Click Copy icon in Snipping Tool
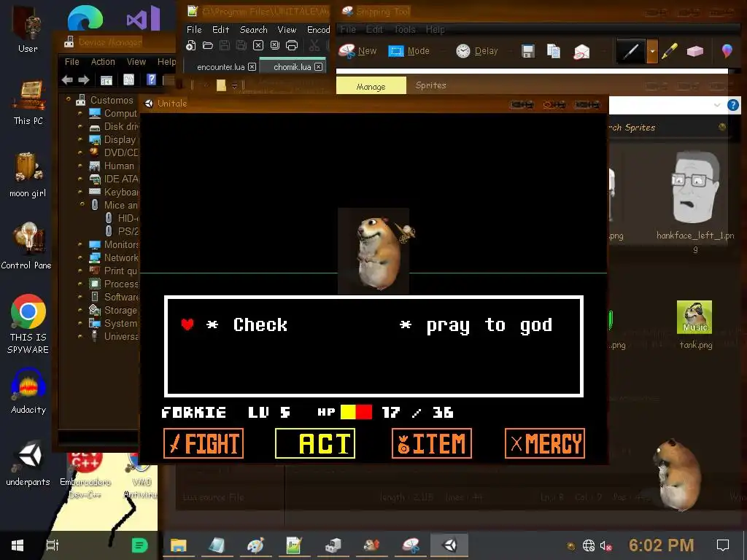Screen dimensions: 747x560 (x=554, y=51)
